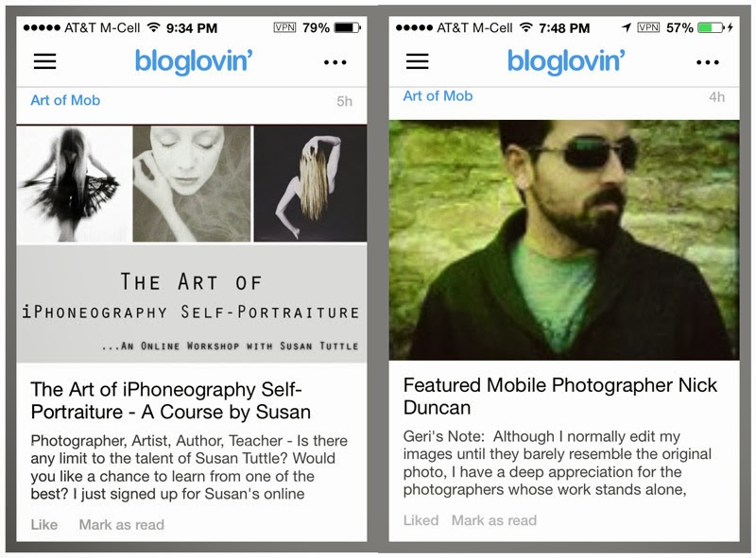
Task: Tap the bloglovin' logo on left screen
Action: 194,61
